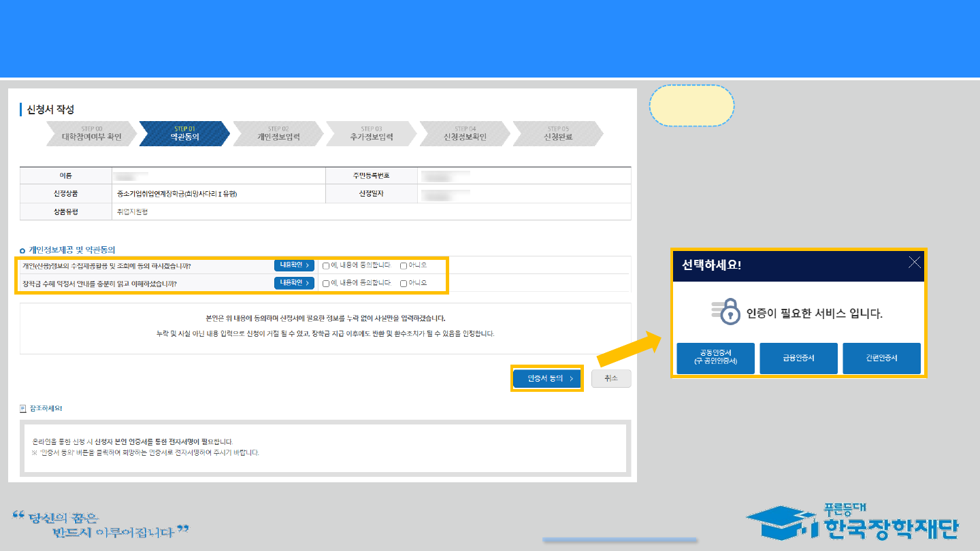Click the 개인정보제공 및 약관동의 bullet icon
Image resolution: width=980 pixels, height=551 pixels.
tap(23, 250)
